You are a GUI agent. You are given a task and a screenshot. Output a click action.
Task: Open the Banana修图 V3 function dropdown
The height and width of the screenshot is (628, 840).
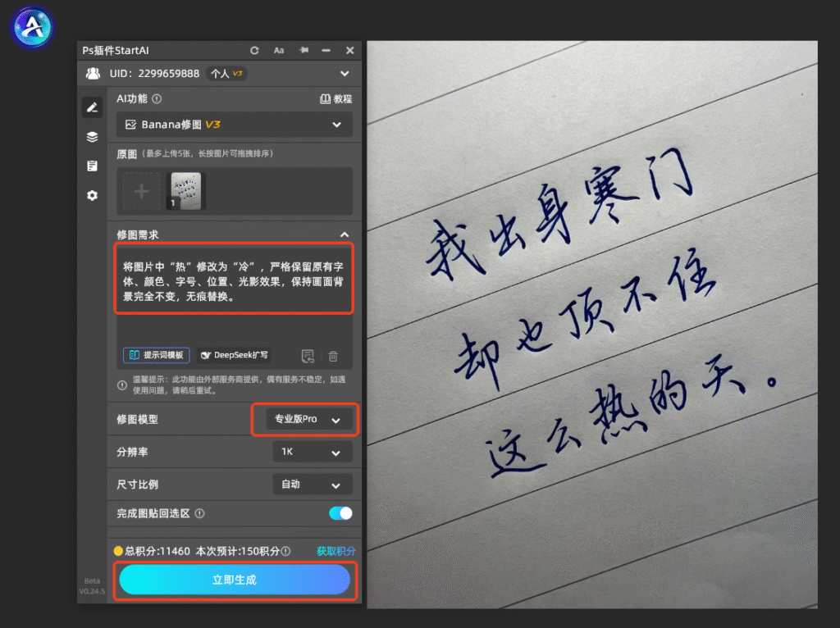[234, 125]
